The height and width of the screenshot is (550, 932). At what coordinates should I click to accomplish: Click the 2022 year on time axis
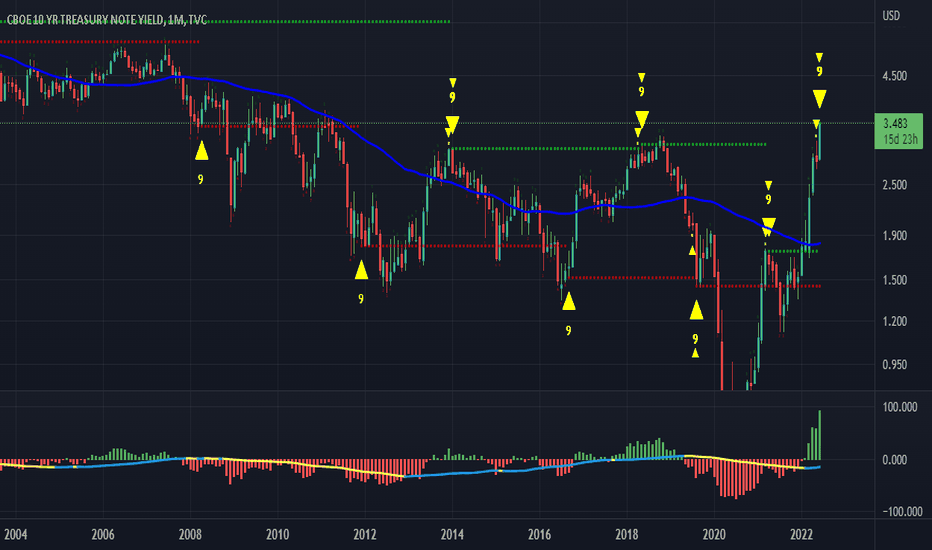[801, 535]
